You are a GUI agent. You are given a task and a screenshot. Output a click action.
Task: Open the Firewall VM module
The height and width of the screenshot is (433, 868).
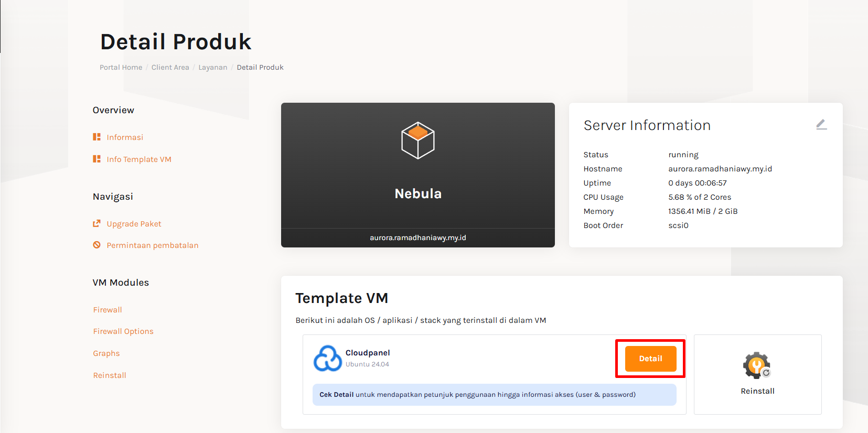[x=108, y=310]
